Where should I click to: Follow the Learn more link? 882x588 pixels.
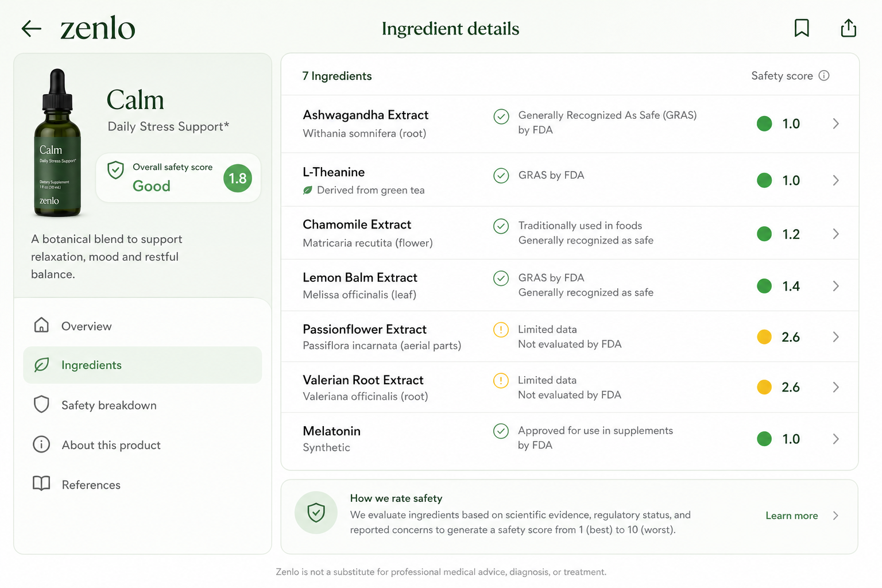(792, 516)
